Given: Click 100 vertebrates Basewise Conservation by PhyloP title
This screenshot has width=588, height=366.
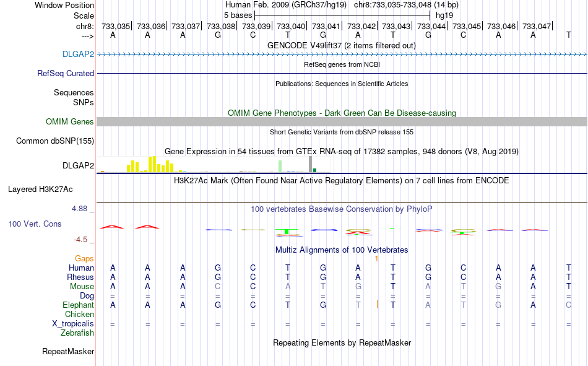Looking at the screenshot, I should pos(341,209).
